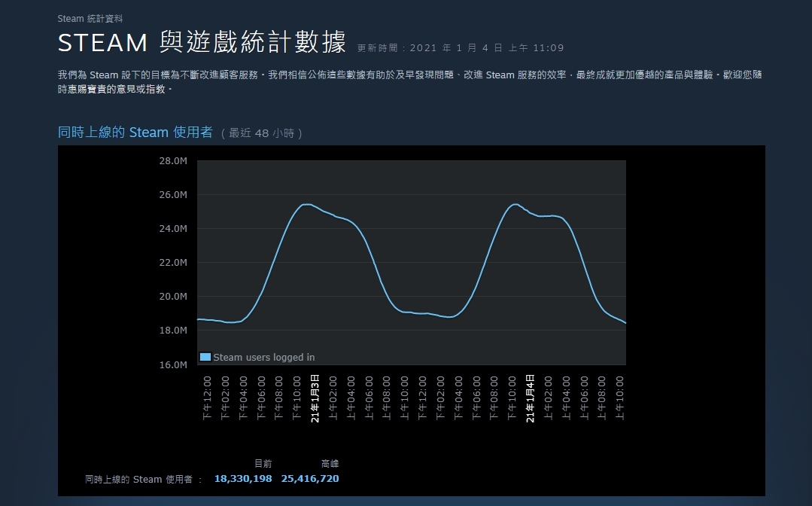The image size is (812, 506).
Task: Open the "Steam 統計資料" breadcrumb link
Action: click(90, 19)
